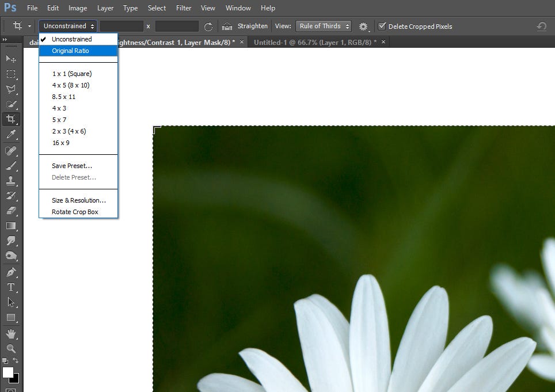Viewport: 555px width, 392px height.
Task: Open Crop tool preset picker arrow
Action: (30, 26)
